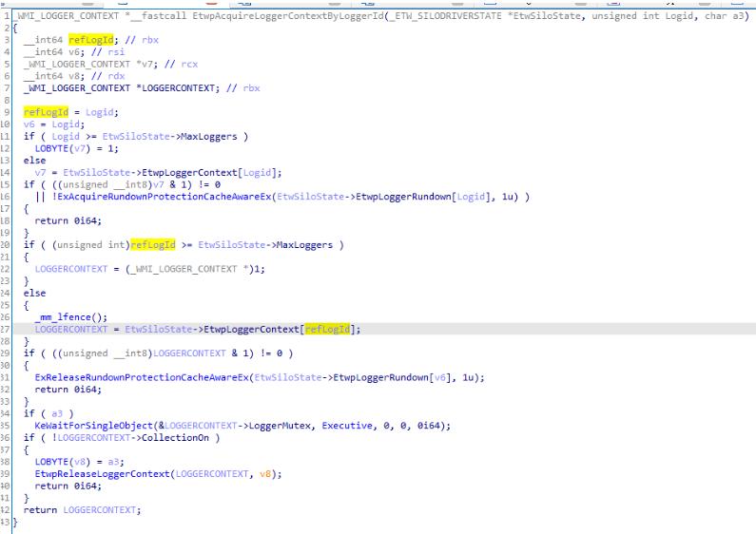The image size is (756, 534).
Task: Click refLogId in the 'refLogId = Logid' assignment
Action: tap(46, 112)
